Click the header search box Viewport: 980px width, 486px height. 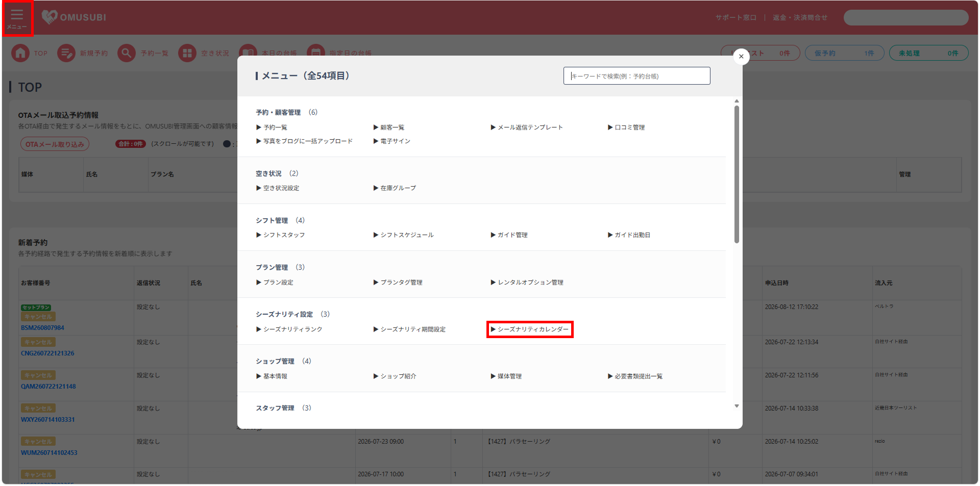(905, 17)
